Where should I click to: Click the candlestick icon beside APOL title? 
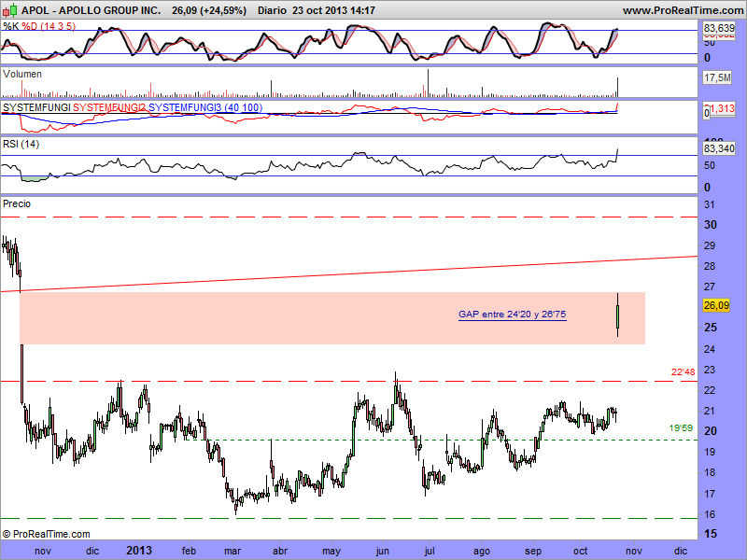point(10,9)
